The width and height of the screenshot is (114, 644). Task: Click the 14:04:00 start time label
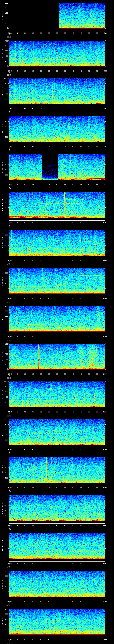(x=9, y=33)
